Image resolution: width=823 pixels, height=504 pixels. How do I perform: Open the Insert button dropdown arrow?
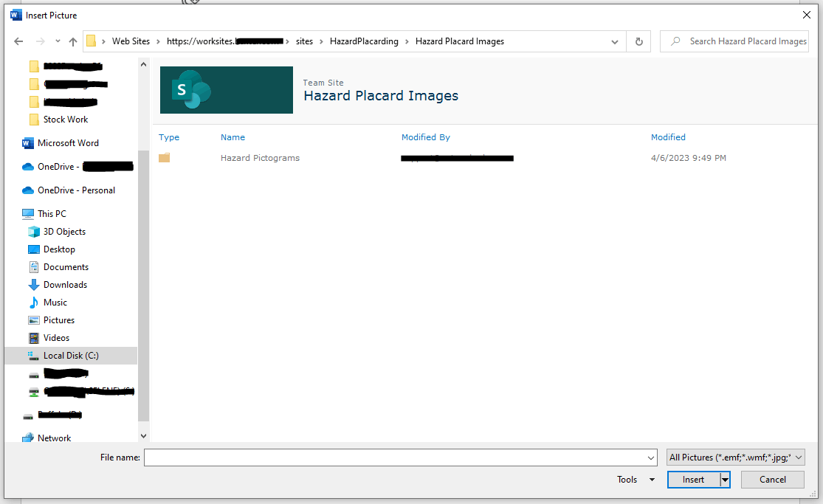pyautogui.click(x=725, y=480)
